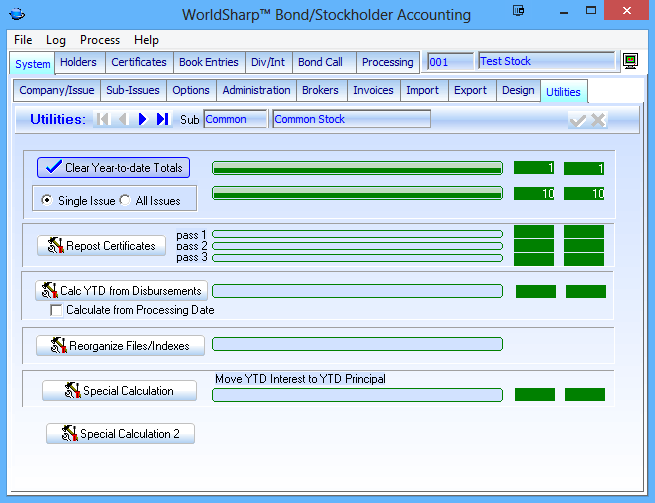Image resolution: width=655 pixels, height=503 pixels.
Task: Run Repost Certificates utility
Action: pyautogui.click(x=102, y=246)
